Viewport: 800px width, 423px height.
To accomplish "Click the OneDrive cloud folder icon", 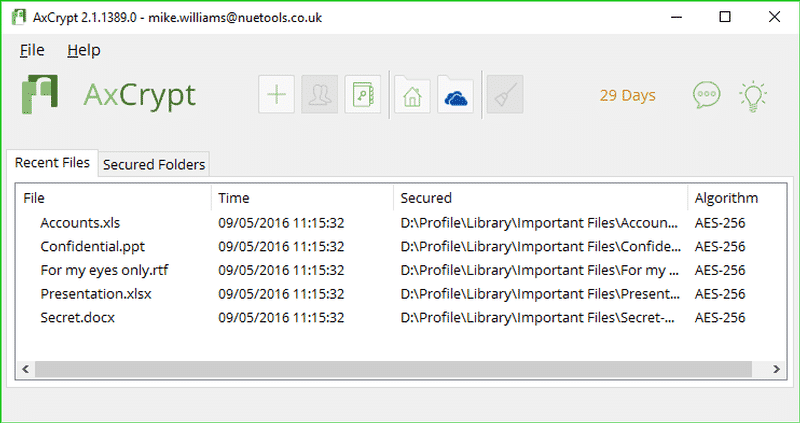I will (x=455, y=95).
